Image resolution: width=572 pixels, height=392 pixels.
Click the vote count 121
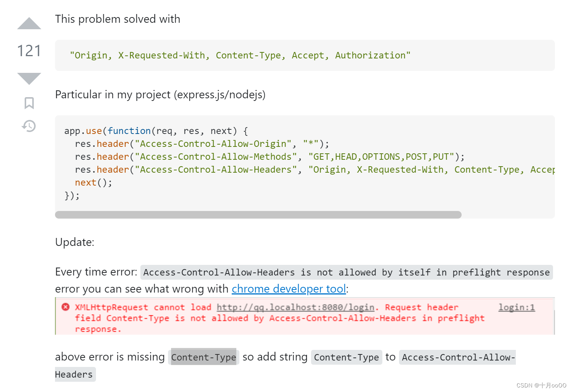[x=29, y=51]
